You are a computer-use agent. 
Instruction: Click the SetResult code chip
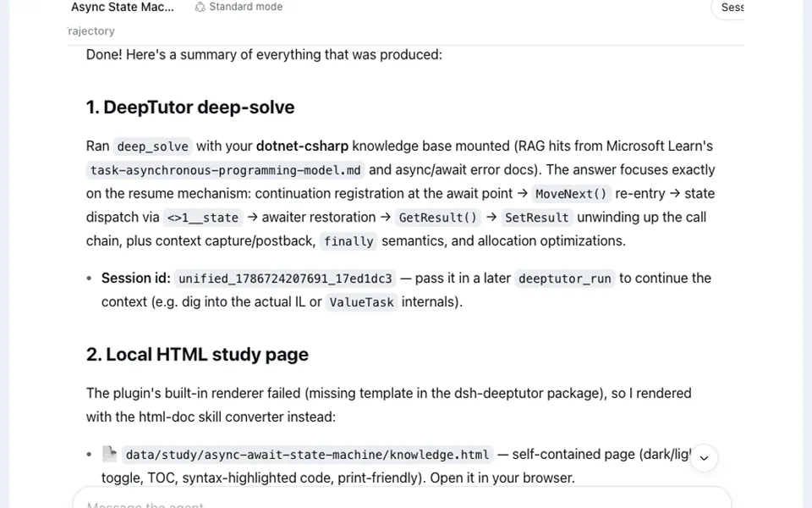[536, 218]
